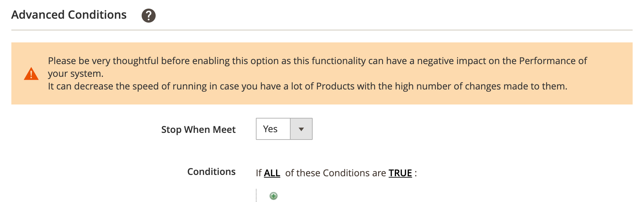Screen dimensions: 644x219
Task: Select the Advanced Conditions section heading
Action: pos(68,15)
